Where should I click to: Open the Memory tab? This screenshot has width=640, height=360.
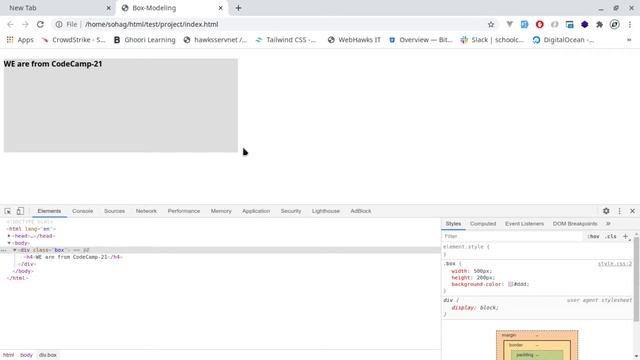tap(221, 211)
